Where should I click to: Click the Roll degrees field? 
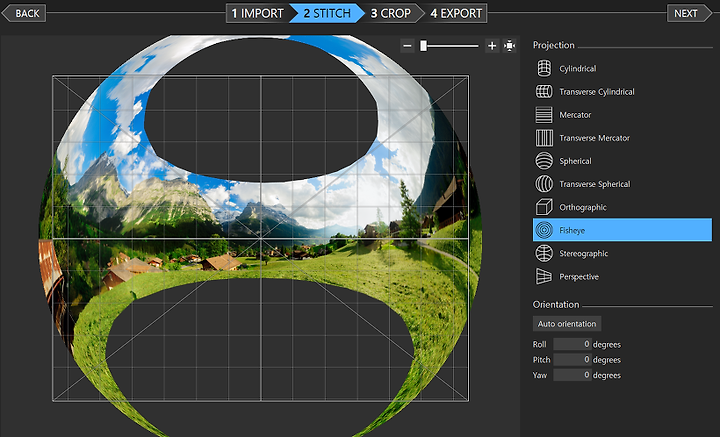tap(572, 344)
